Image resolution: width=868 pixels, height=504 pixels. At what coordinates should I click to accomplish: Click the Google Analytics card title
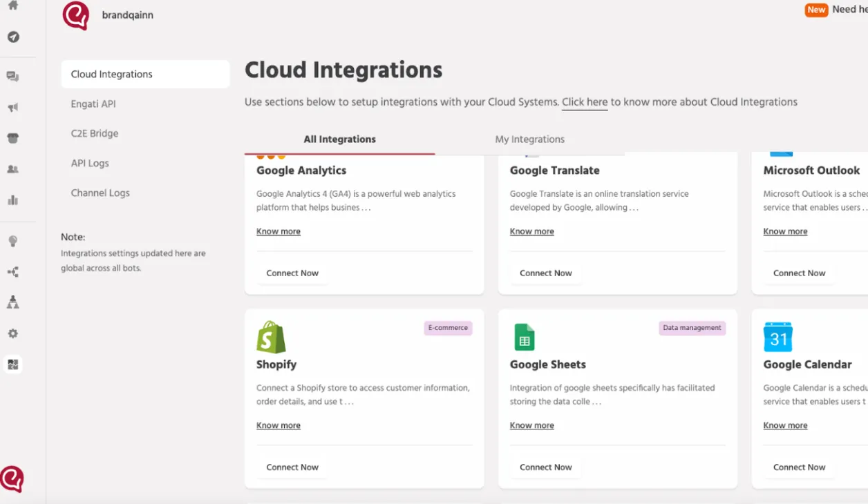pyautogui.click(x=301, y=171)
